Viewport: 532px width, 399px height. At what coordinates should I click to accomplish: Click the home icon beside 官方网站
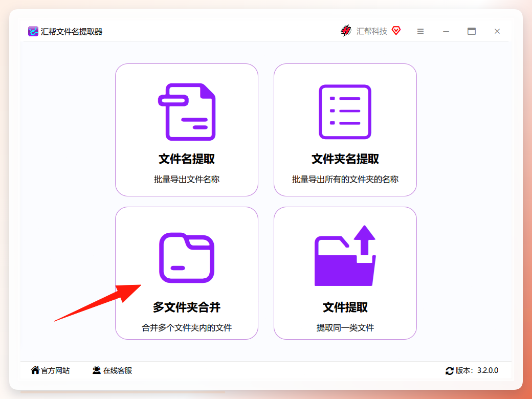[x=35, y=370]
